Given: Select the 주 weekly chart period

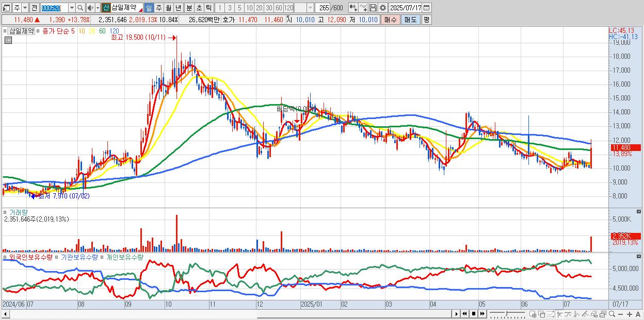Looking at the screenshot, I should 159,8.
